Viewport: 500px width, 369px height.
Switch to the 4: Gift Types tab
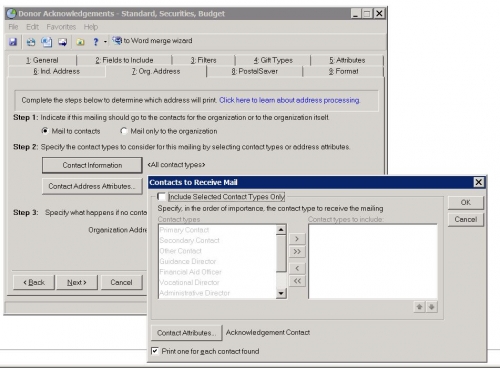click(273, 60)
